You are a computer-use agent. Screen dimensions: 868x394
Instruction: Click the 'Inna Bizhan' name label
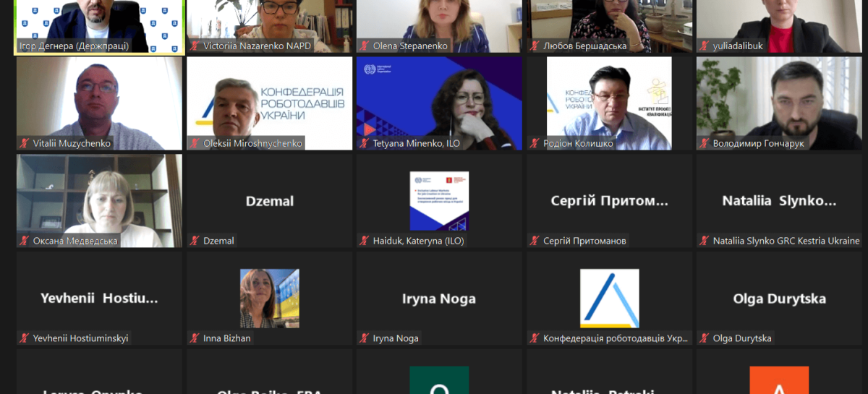coord(226,338)
